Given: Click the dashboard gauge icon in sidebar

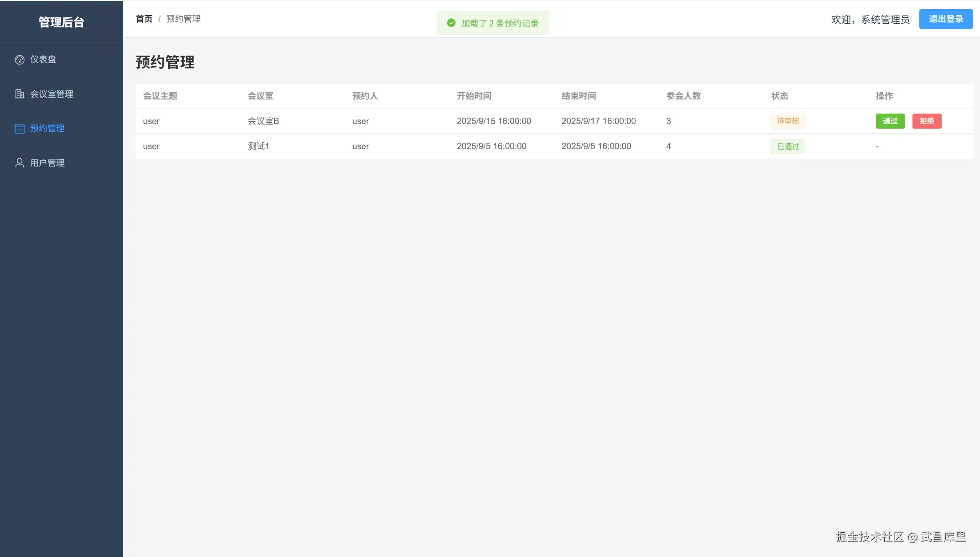Looking at the screenshot, I should coord(20,60).
